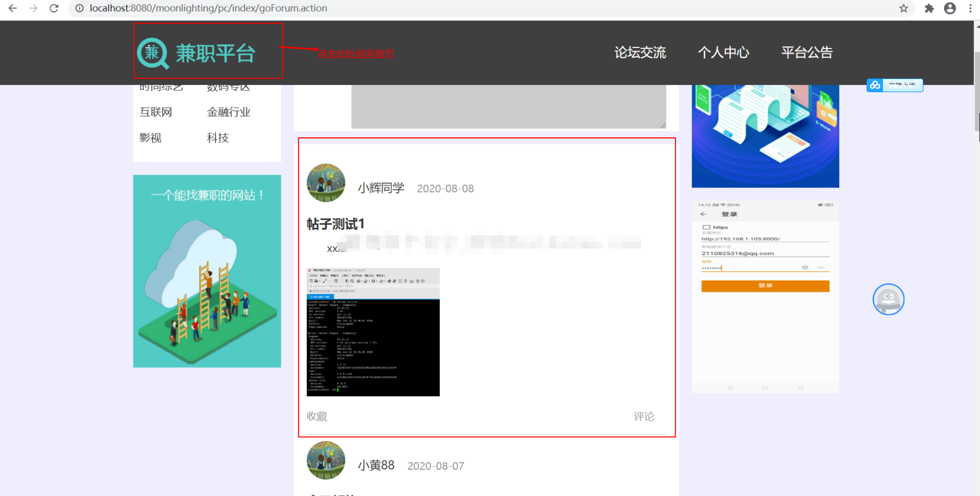Open 小黄88's avatar image
Screen dimensions: 980x496
click(326, 460)
